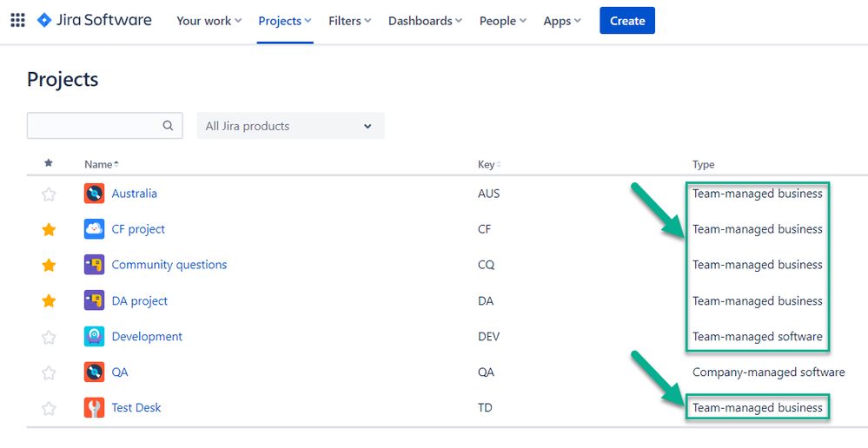The height and width of the screenshot is (448, 868).
Task: Click the Australia project avatar icon
Action: click(94, 194)
